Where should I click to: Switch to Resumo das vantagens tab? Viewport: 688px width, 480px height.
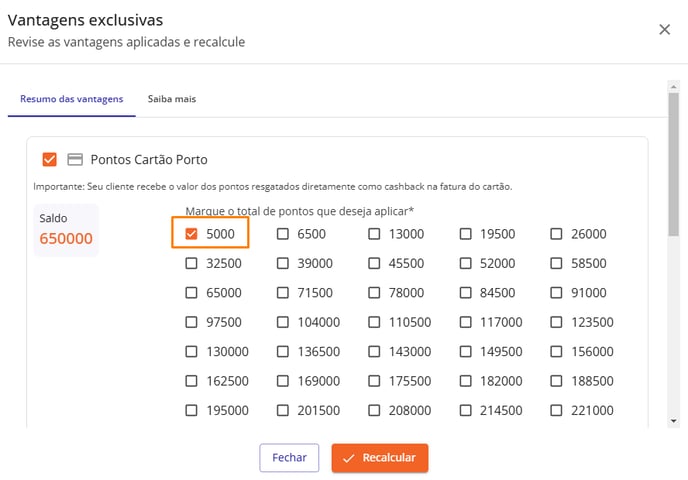[72, 99]
